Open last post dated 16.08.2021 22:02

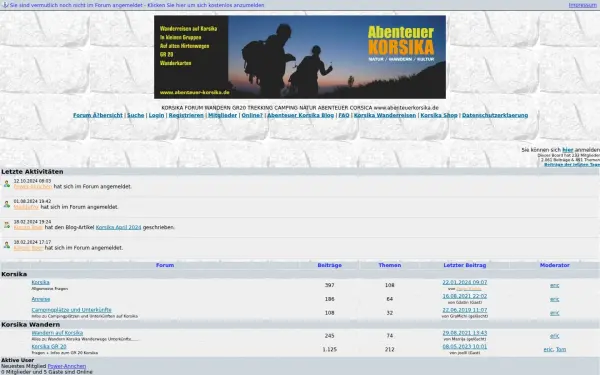(x=465, y=296)
